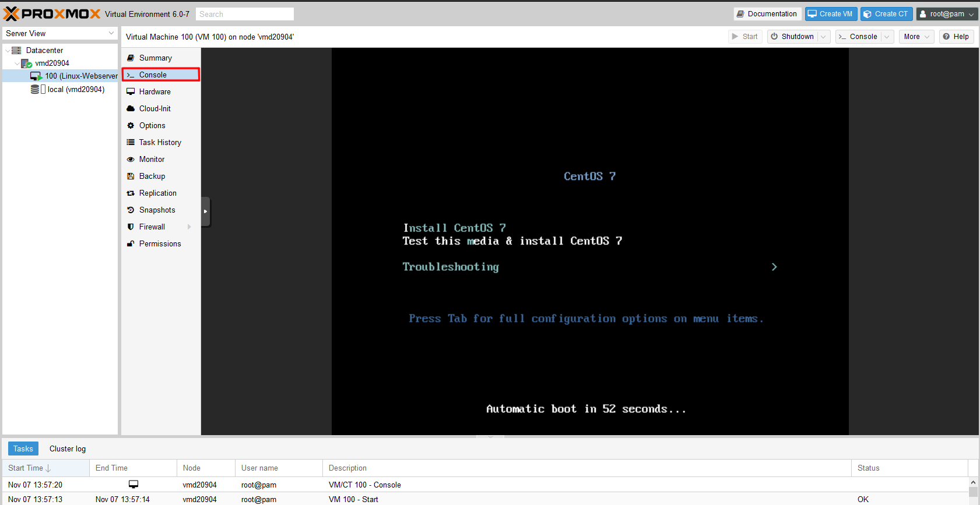Select the VM 100 - Start task row

pyautogui.click(x=485, y=499)
